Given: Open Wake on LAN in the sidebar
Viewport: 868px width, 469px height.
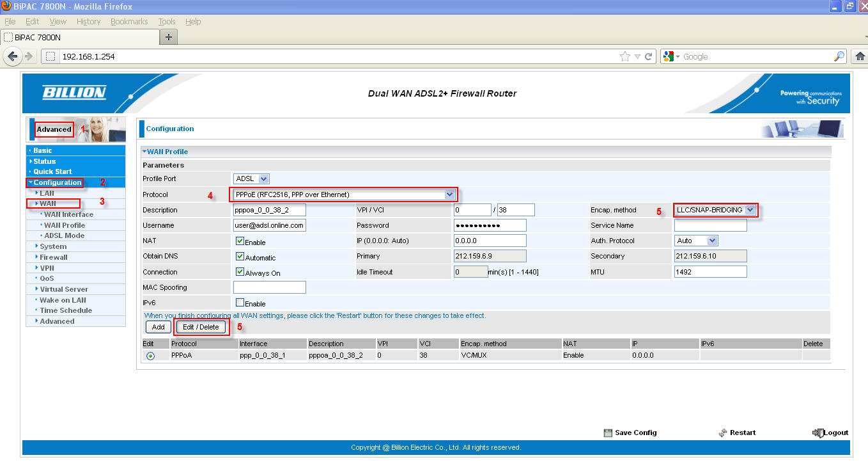Looking at the screenshot, I should click(63, 300).
